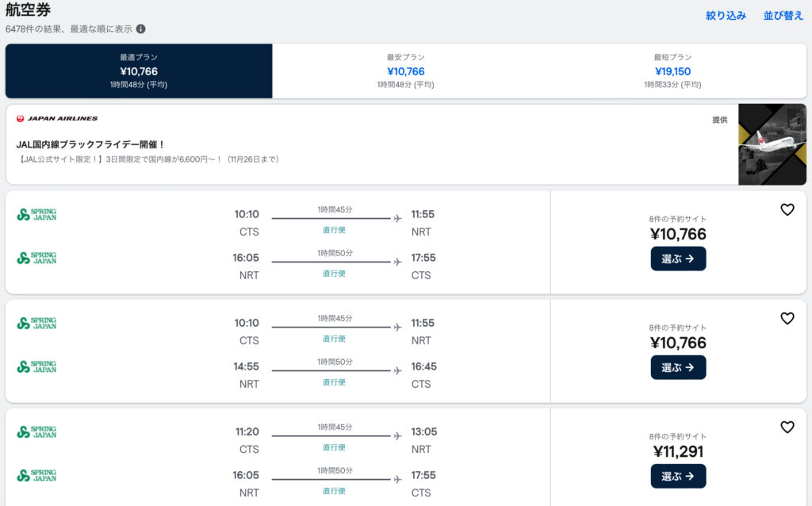Open the 絞り込み filter options
Viewport: 812px width, 506px height.
tap(726, 15)
